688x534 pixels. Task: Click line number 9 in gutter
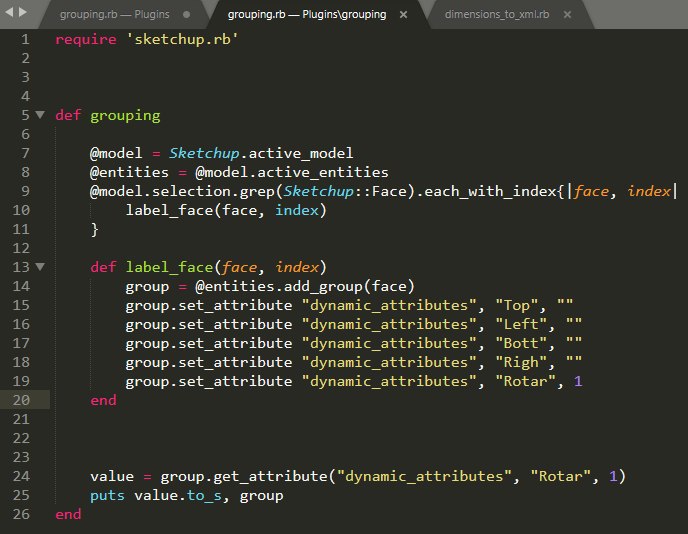click(25, 191)
